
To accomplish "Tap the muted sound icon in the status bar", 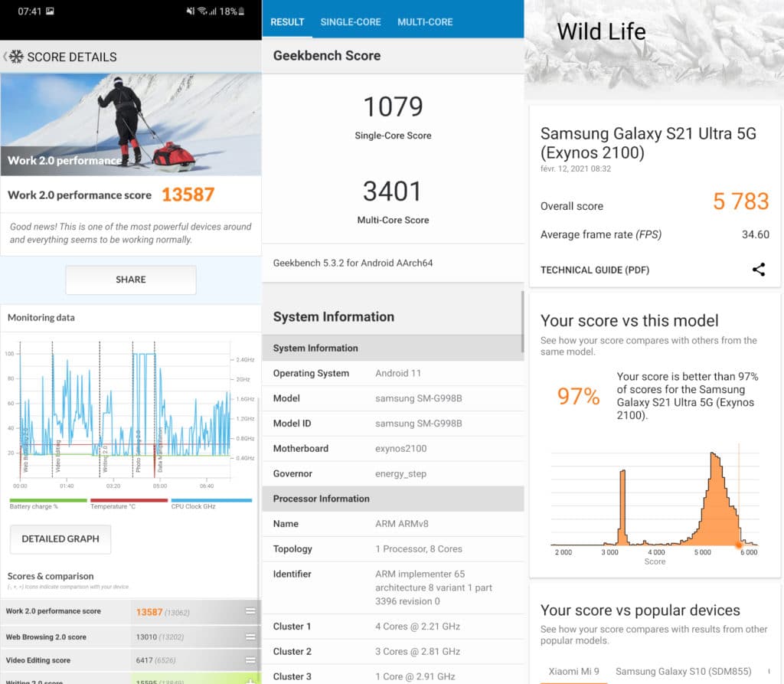I will 191,11.
